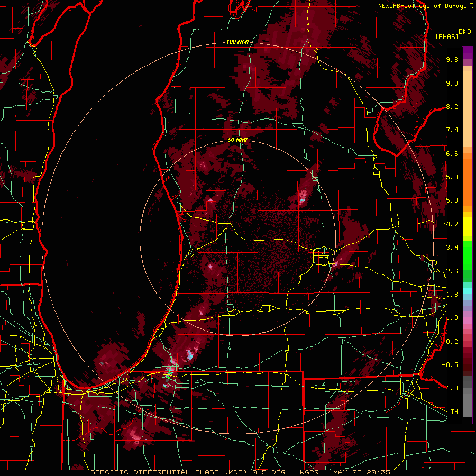
Task: Click the 0.2 color scale value
Action: (x=452, y=342)
